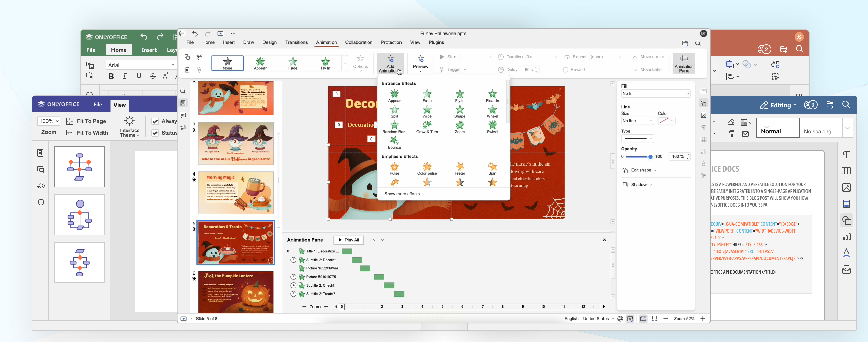Screen dimensions: 868x342
Task: Open the search icon in presentation header
Action: point(698,43)
